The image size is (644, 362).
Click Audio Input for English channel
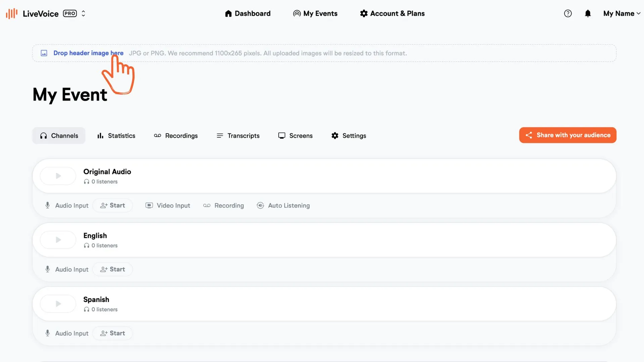pyautogui.click(x=66, y=269)
